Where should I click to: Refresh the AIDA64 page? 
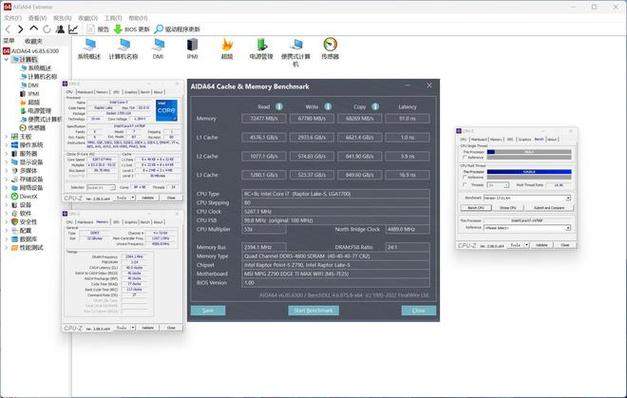point(47,29)
